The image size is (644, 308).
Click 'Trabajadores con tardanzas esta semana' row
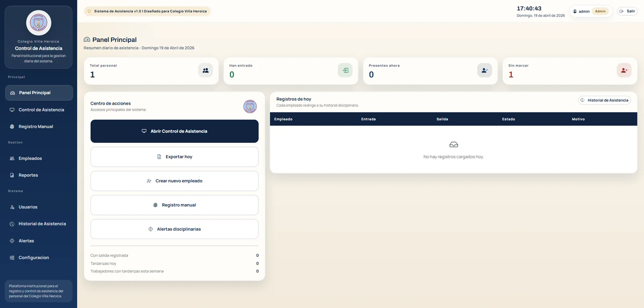pos(174,271)
